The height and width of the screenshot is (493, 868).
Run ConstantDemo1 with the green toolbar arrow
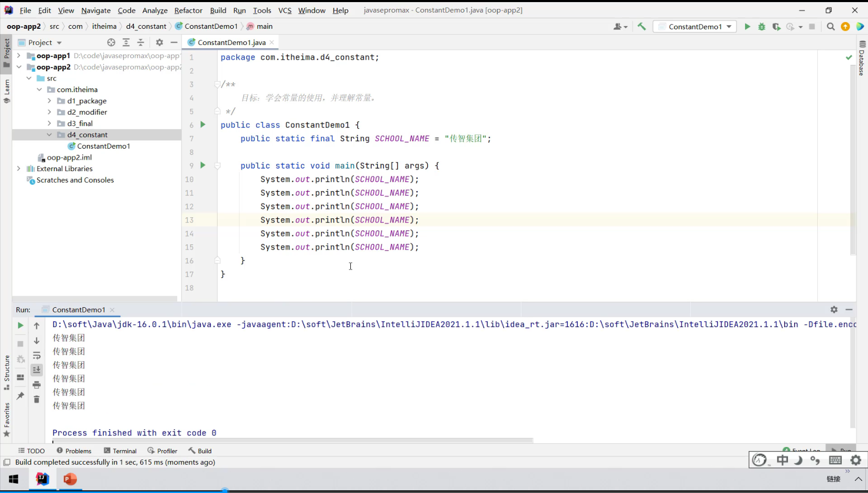[x=747, y=27]
